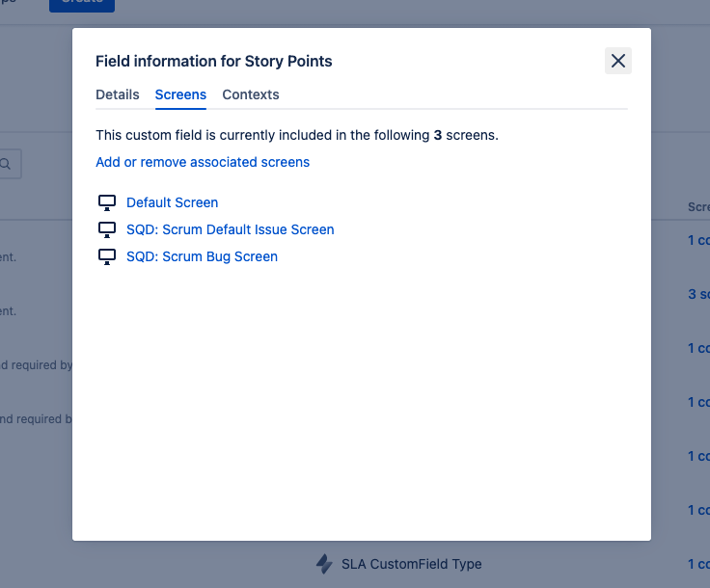Close the Story Points field information dialog
Screen dimensions: 710x588
tap(618, 61)
